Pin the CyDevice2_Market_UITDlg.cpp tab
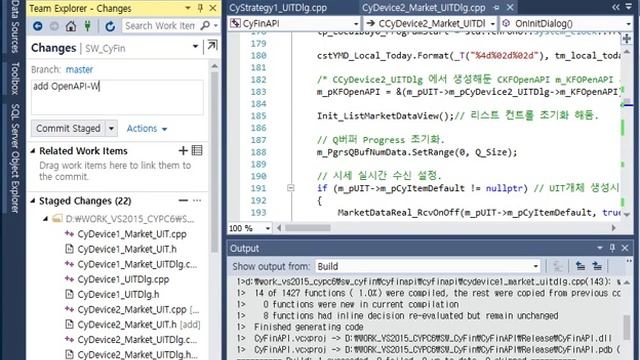The height and width of the screenshot is (360, 640). 496,8
